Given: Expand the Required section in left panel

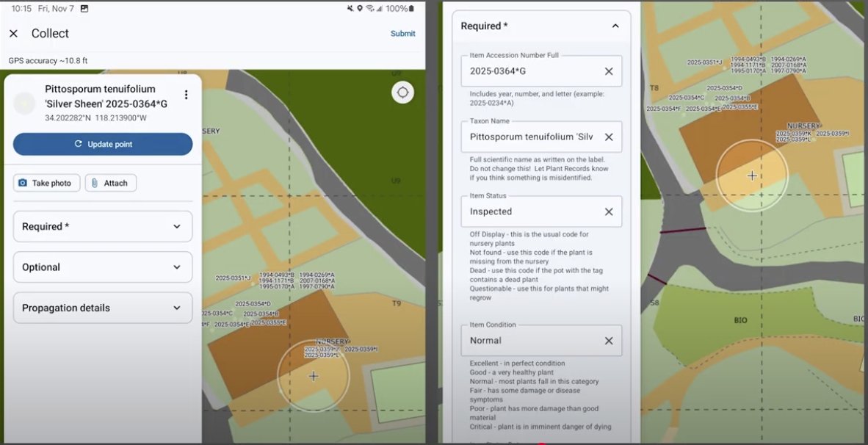Looking at the screenshot, I should 103,227.
